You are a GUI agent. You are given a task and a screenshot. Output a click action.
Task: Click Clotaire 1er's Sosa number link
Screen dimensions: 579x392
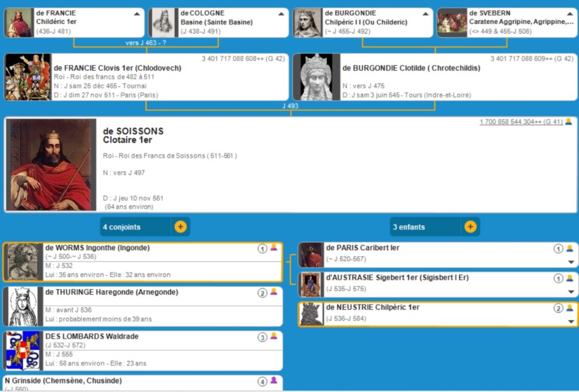click(520, 122)
